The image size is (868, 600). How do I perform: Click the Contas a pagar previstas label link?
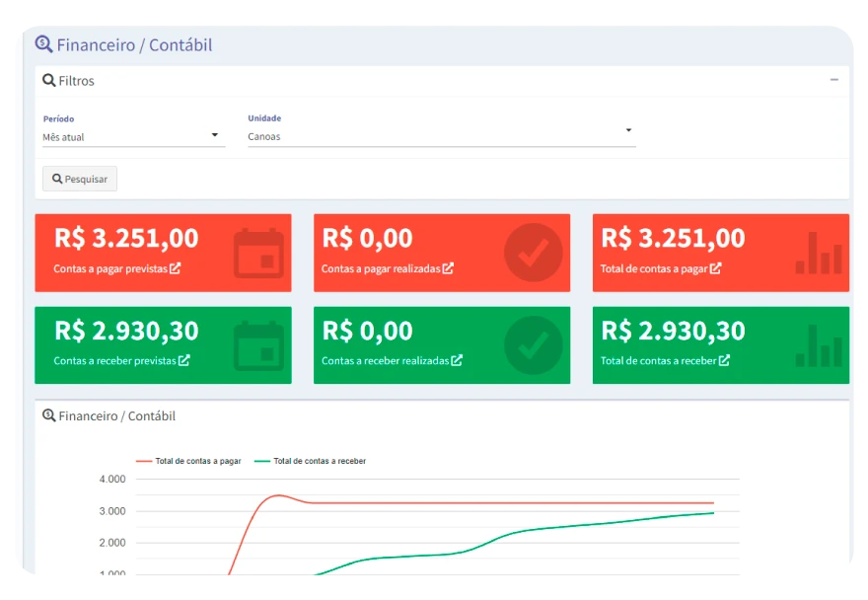click(109, 268)
